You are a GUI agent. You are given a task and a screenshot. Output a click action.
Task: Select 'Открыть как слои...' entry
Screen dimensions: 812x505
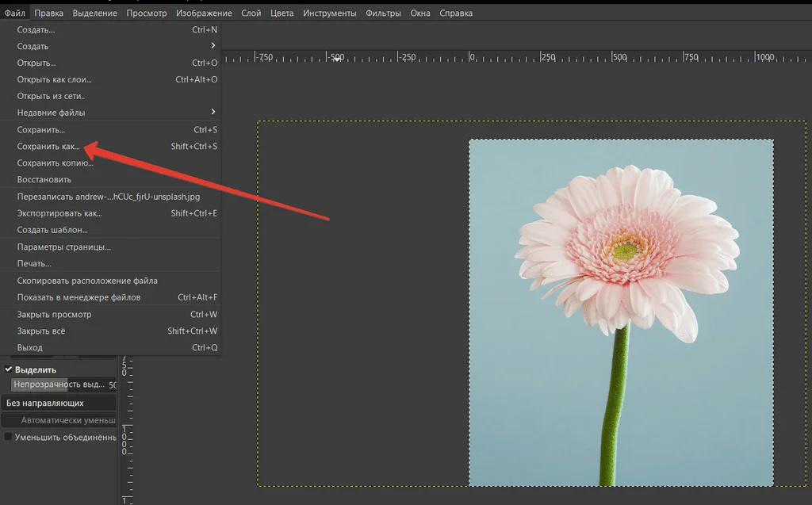55,79
